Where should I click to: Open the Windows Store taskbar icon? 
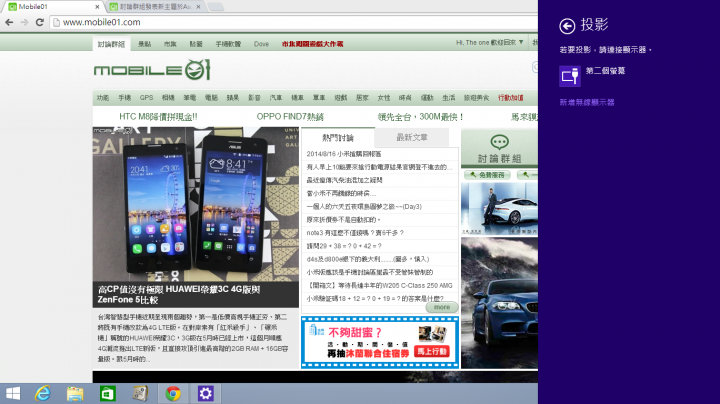pyautogui.click(x=107, y=393)
